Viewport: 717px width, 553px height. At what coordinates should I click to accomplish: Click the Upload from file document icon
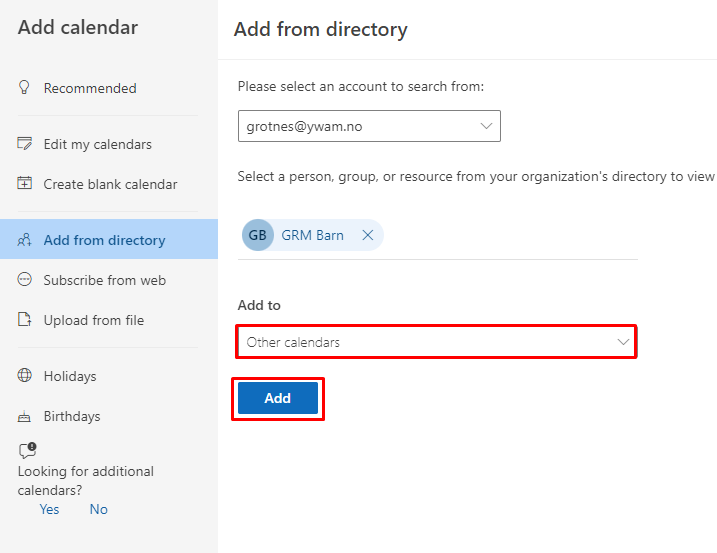[x=25, y=320]
